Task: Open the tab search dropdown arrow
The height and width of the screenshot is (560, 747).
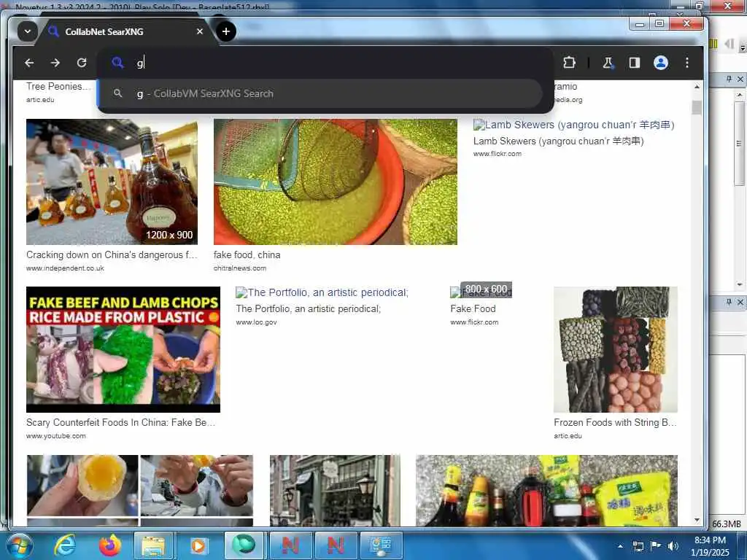Action: pos(28,31)
